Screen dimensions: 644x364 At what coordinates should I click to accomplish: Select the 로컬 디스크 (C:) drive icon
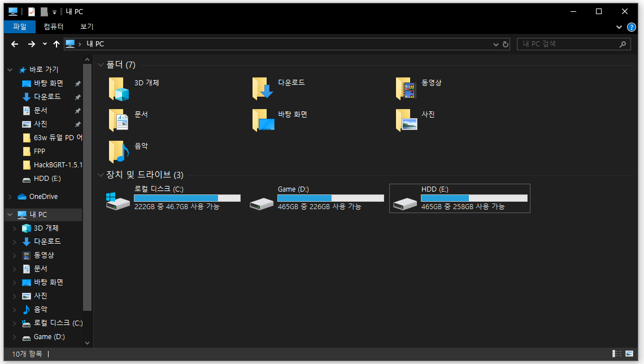pyautogui.click(x=118, y=201)
